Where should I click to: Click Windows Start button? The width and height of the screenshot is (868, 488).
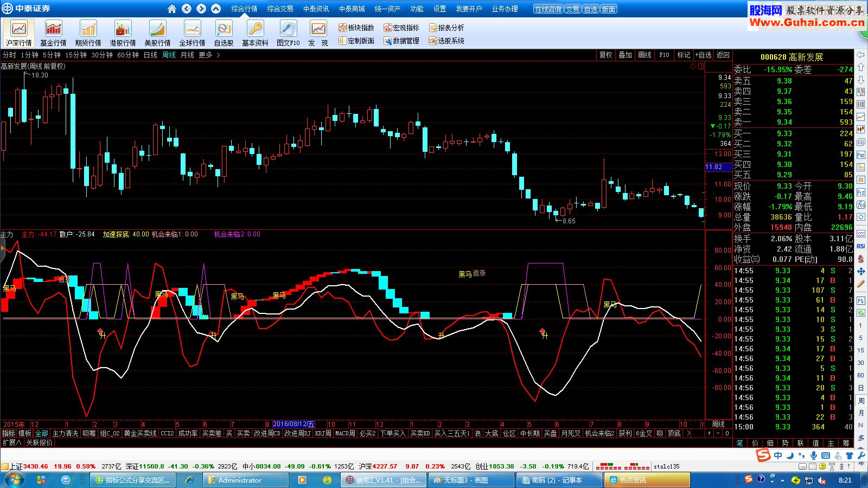click(14, 480)
